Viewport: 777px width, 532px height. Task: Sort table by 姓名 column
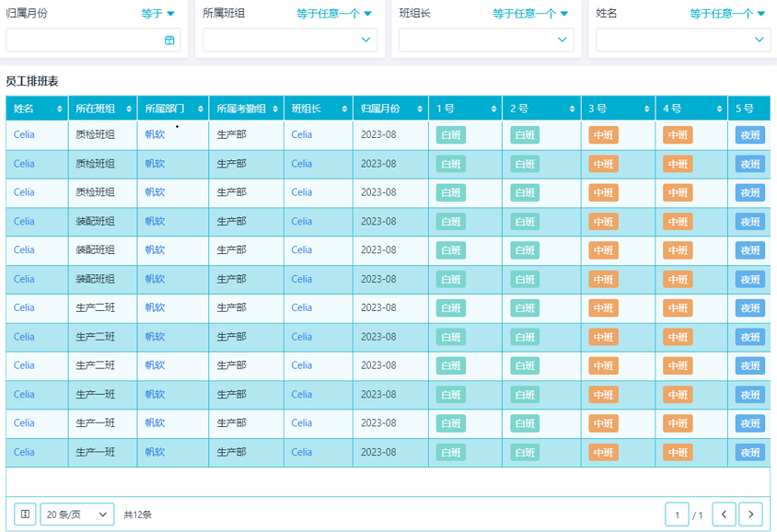pos(60,109)
